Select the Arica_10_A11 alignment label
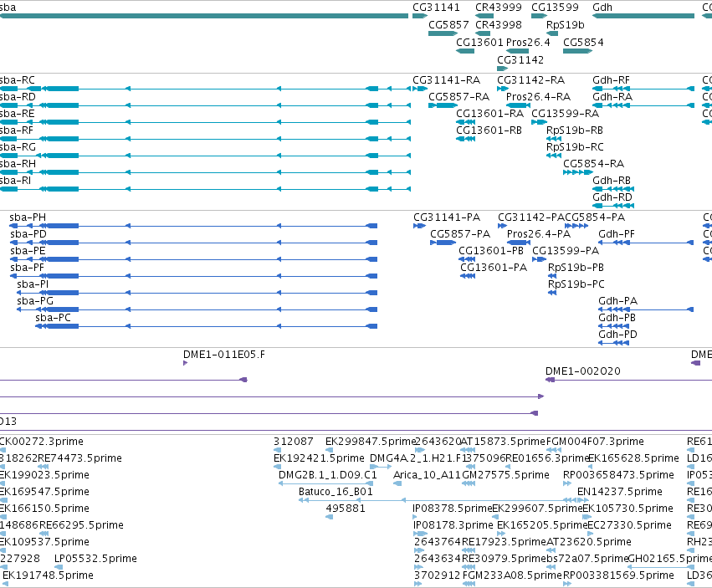The width and height of the screenshot is (712, 588). coord(428,474)
